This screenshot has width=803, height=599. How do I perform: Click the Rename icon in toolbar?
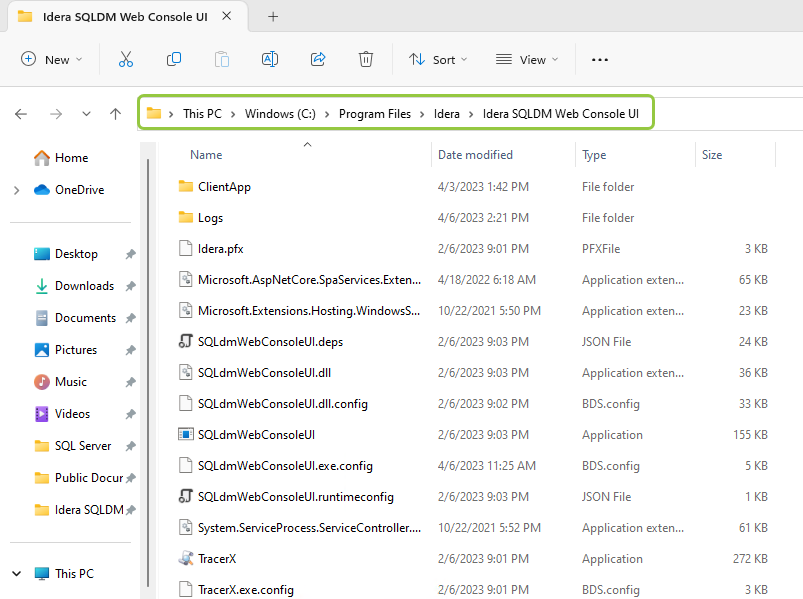pos(269,60)
